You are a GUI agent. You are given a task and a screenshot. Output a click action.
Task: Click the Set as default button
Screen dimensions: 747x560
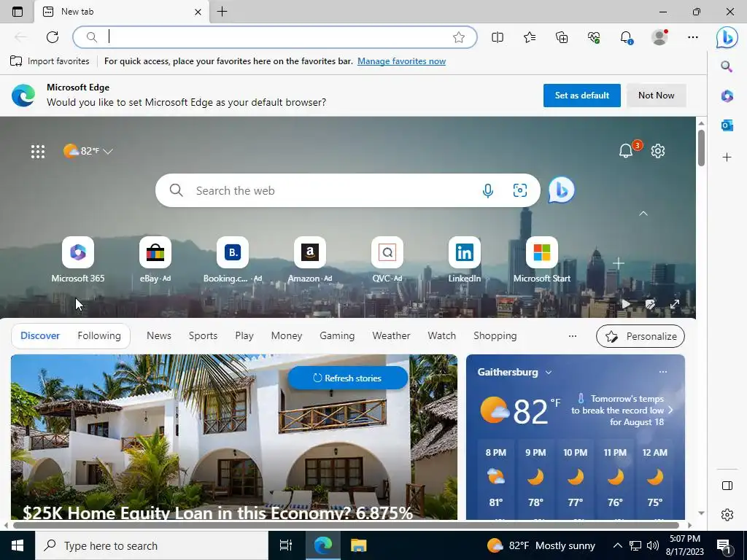581,96
